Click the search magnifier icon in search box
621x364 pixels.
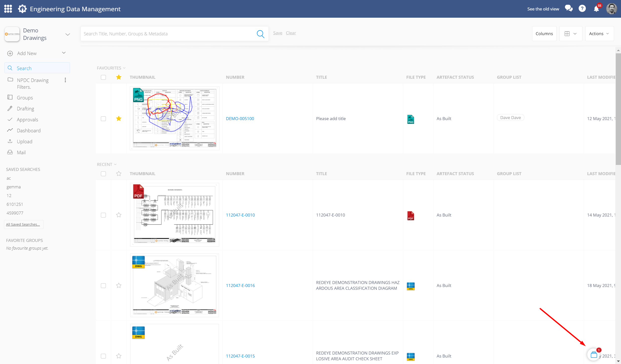tap(260, 34)
